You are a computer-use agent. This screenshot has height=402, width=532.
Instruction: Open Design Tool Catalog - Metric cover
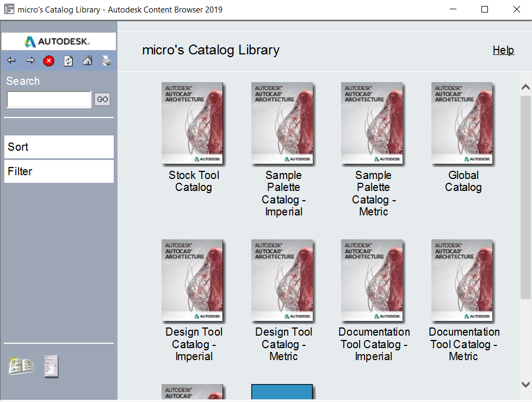click(282, 281)
